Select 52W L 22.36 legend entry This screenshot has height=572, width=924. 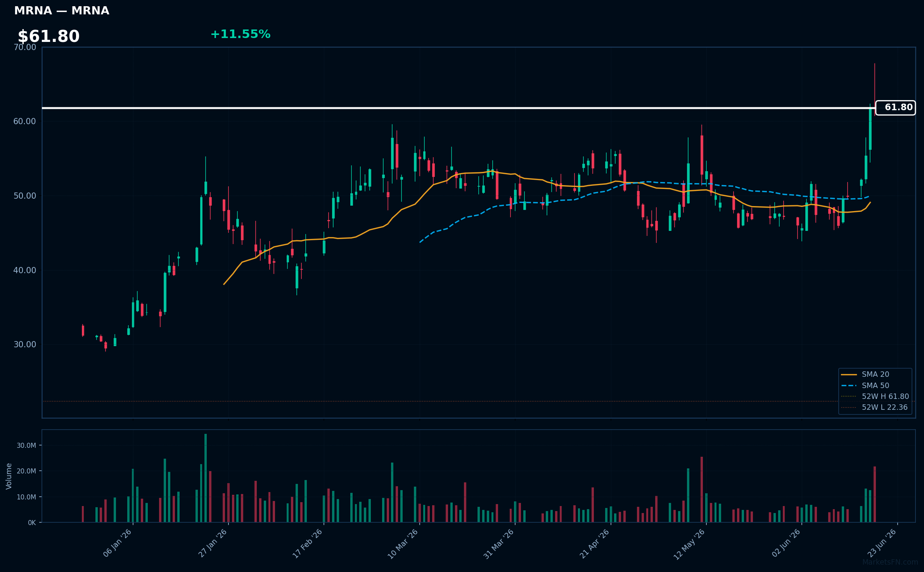[874, 407]
